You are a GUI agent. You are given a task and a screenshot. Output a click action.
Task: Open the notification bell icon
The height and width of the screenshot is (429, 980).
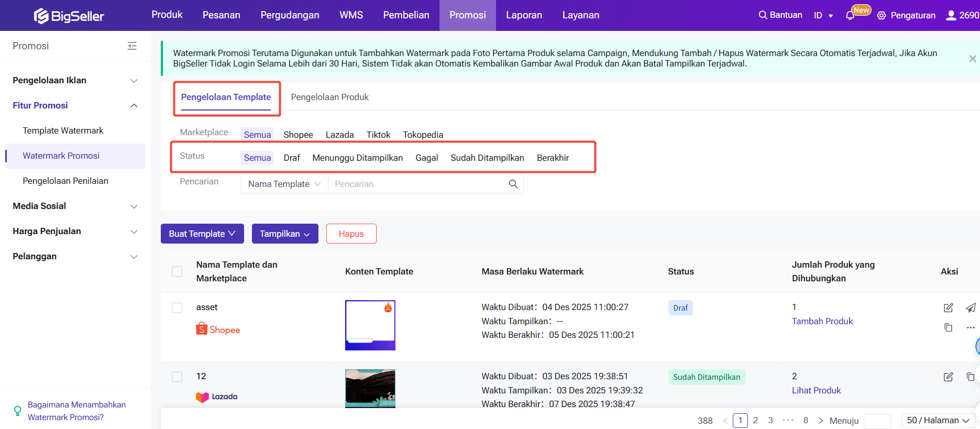click(850, 16)
